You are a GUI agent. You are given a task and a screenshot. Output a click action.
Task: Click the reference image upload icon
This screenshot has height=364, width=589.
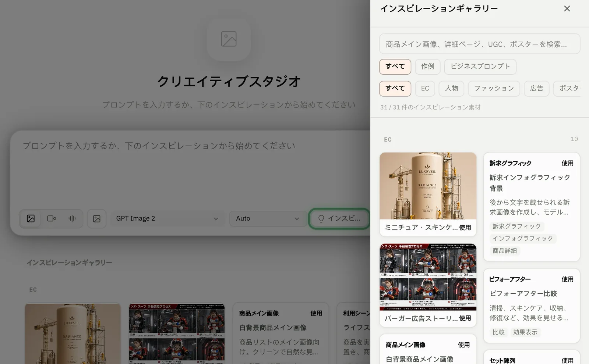pyautogui.click(x=97, y=219)
